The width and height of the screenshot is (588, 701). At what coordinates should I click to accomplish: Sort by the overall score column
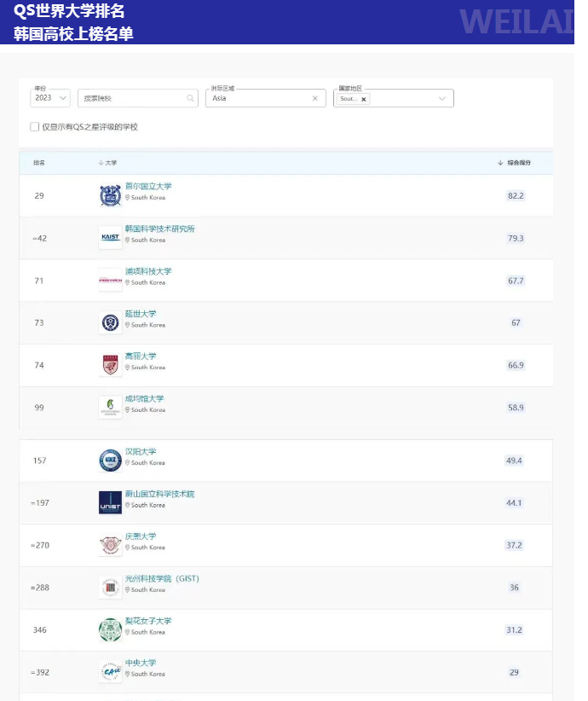point(514,163)
